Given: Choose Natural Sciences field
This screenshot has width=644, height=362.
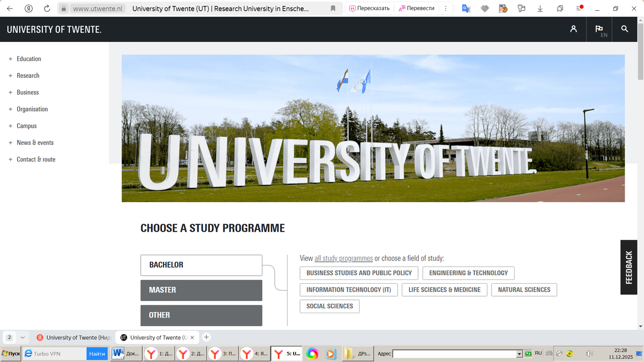Looking at the screenshot, I should point(524,290).
